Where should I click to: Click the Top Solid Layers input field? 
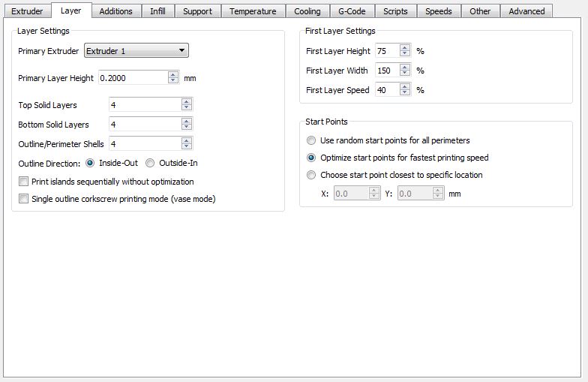point(145,105)
